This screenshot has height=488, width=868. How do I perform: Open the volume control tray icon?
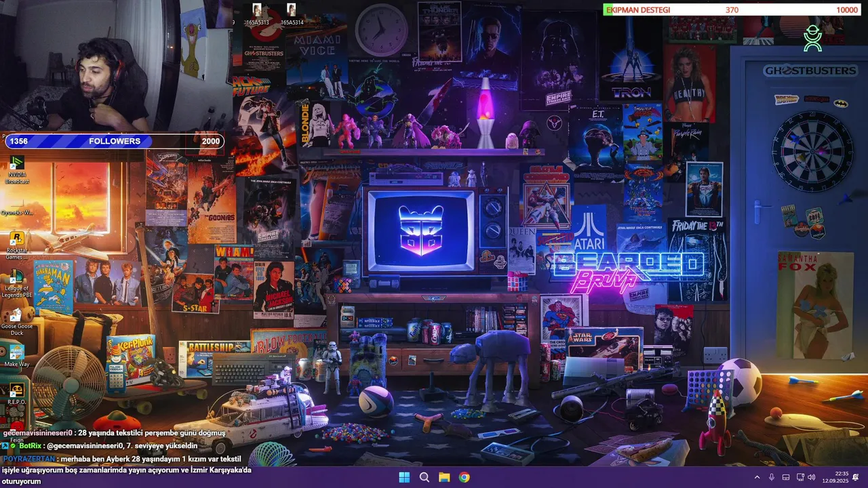[x=811, y=477]
